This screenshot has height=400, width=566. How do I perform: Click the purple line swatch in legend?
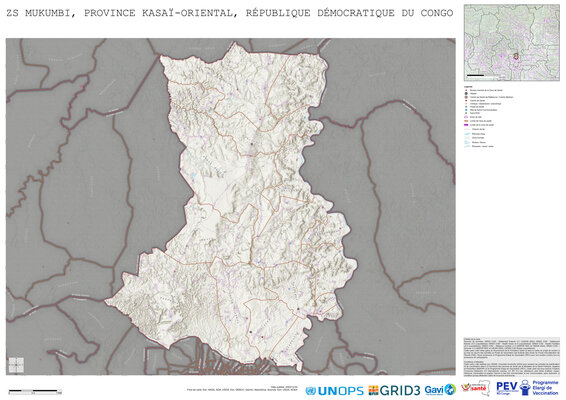[466, 125]
